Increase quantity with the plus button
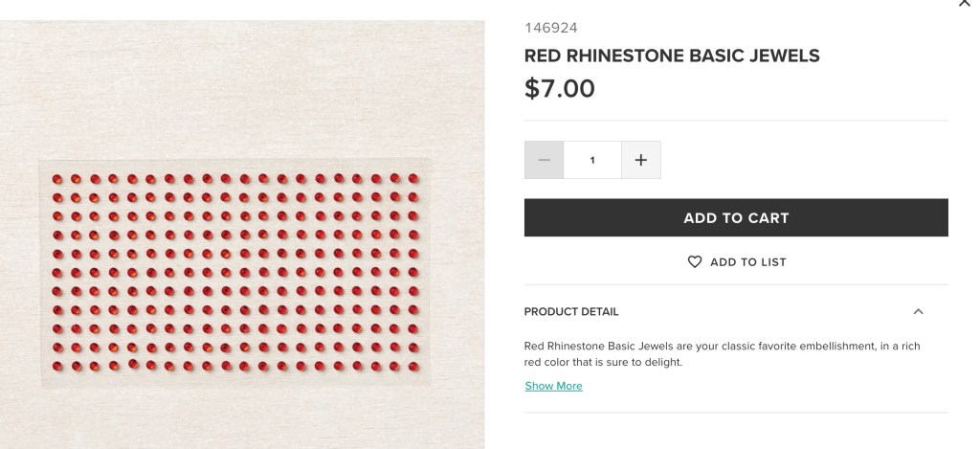Screen dimensions: 980x449 pyautogui.click(x=641, y=160)
